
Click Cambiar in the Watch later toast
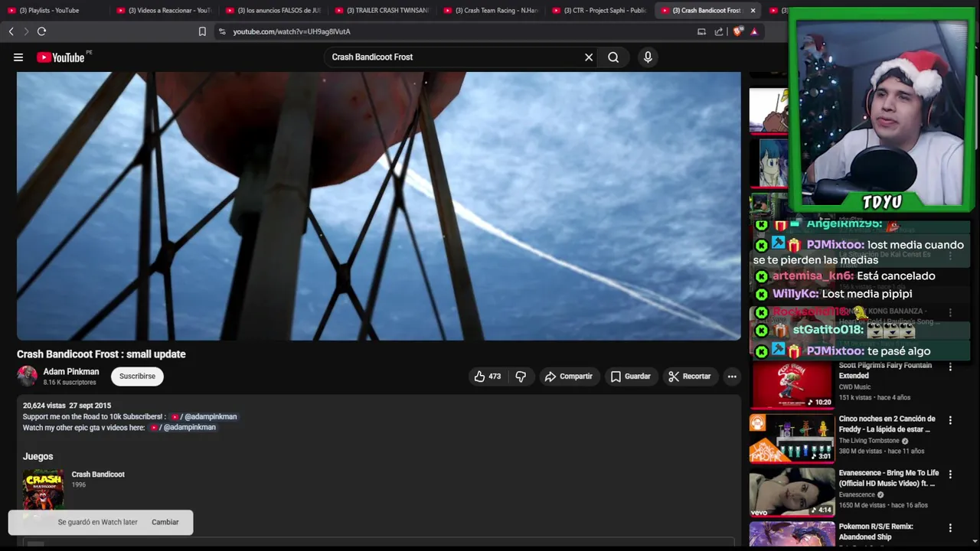(165, 522)
